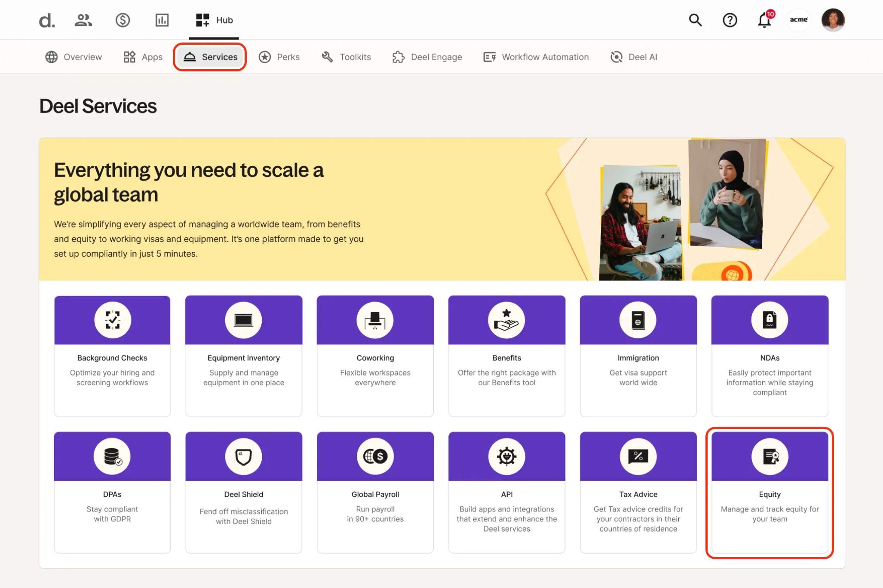Click the Deel Shield icon

pyautogui.click(x=243, y=456)
